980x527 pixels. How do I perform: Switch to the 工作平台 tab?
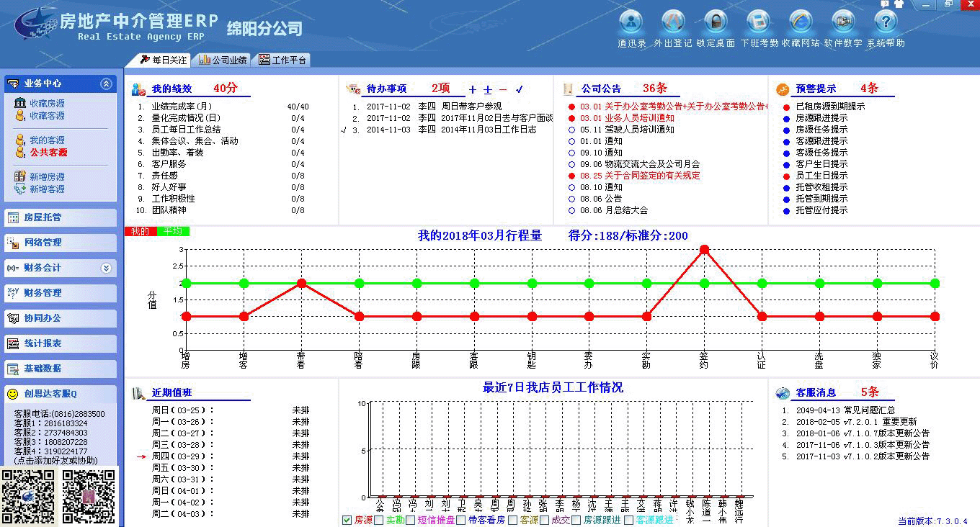tap(283, 60)
